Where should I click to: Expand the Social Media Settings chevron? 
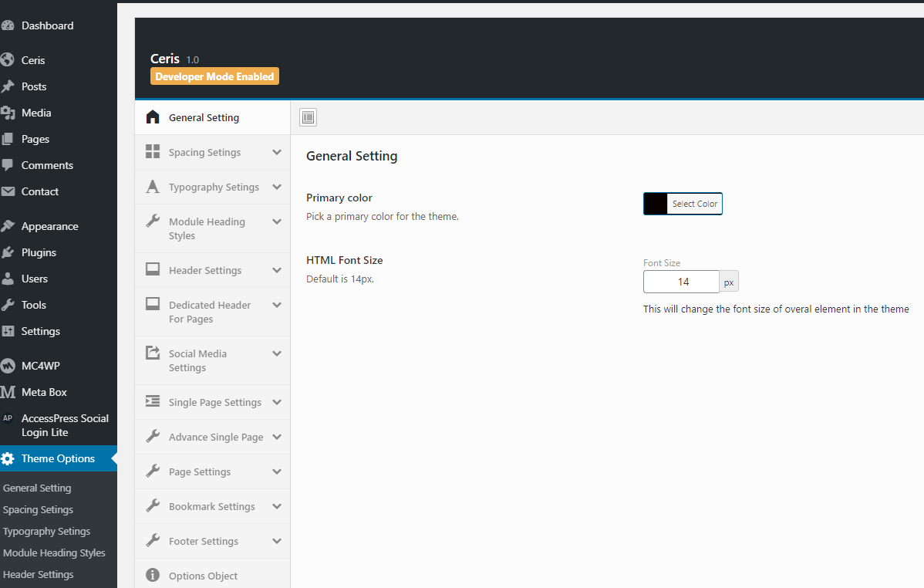coord(276,353)
